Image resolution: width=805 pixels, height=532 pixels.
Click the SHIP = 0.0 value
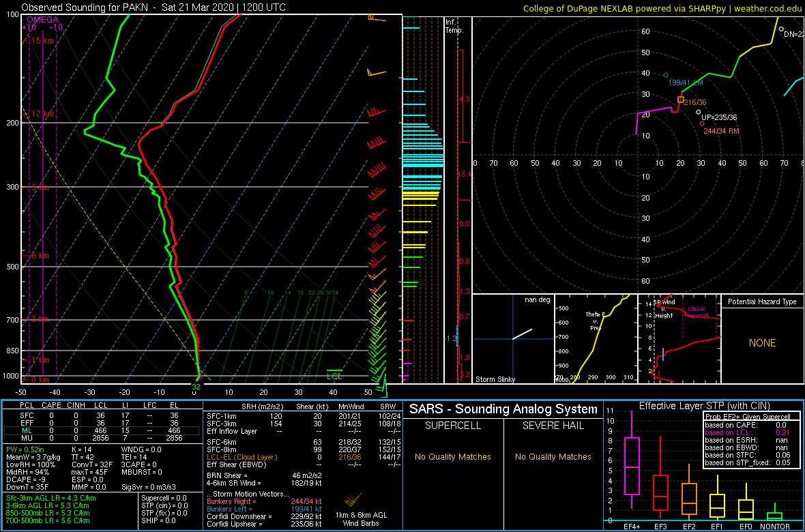(159, 520)
